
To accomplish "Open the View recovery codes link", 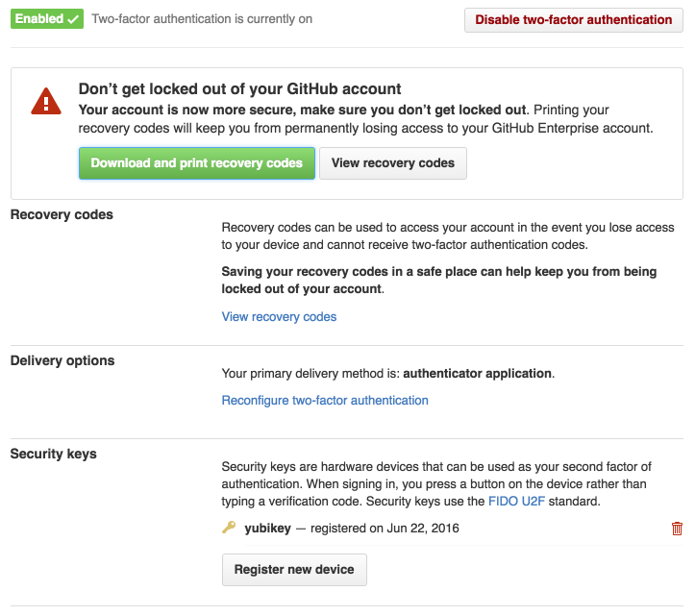I will [x=279, y=317].
